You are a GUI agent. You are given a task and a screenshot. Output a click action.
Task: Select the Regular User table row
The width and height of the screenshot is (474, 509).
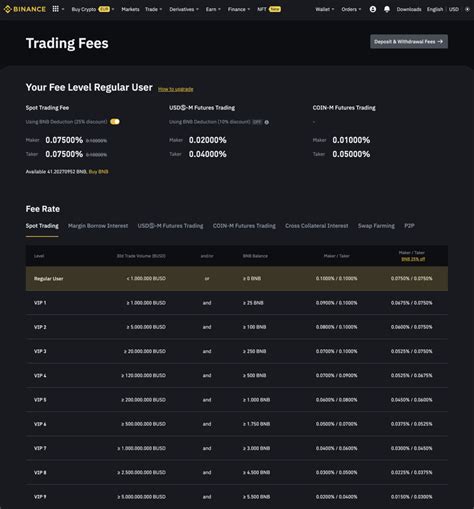tap(237, 278)
